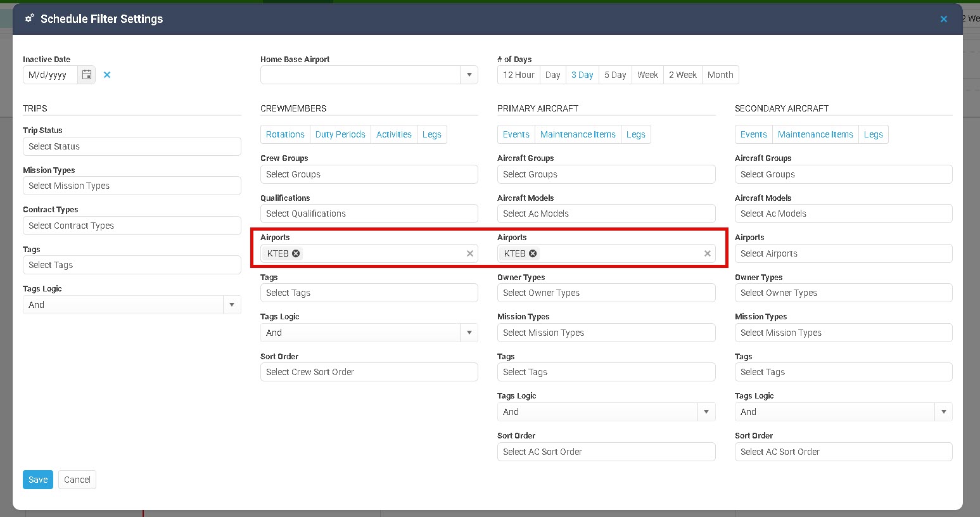Screen dimensions: 980x517
Task: Clear the Inactive Date field
Action: pyautogui.click(x=107, y=75)
